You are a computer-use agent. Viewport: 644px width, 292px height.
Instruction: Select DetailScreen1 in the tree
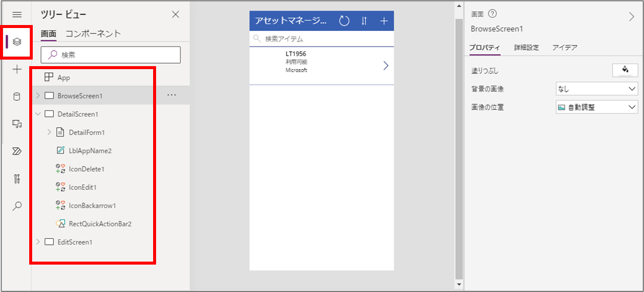coord(77,114)
